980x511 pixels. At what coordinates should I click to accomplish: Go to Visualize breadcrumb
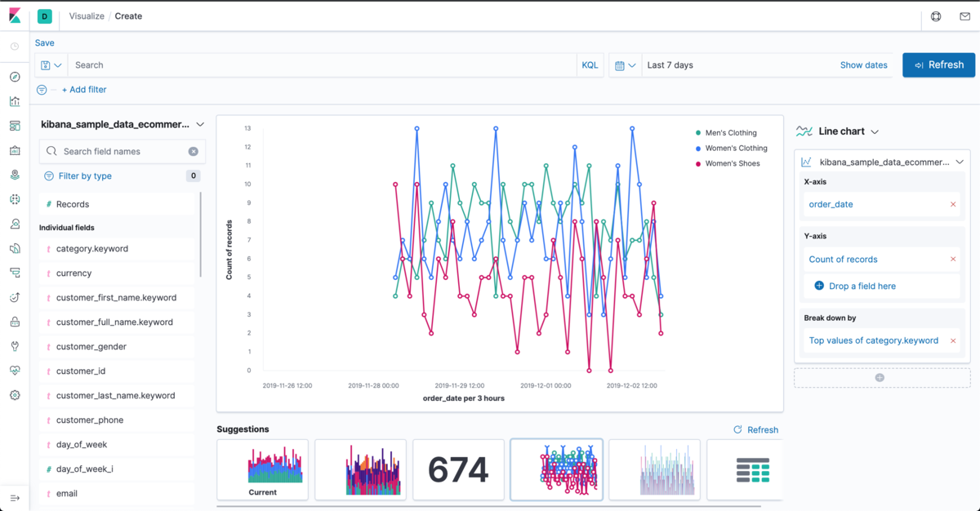coord(87,16)
